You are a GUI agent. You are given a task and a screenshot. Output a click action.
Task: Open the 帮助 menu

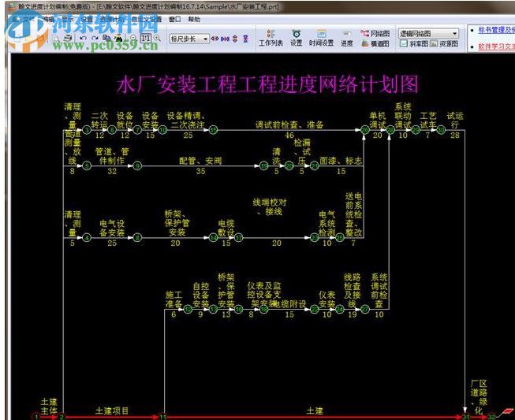pyautogui.click(x=194, y=20)
